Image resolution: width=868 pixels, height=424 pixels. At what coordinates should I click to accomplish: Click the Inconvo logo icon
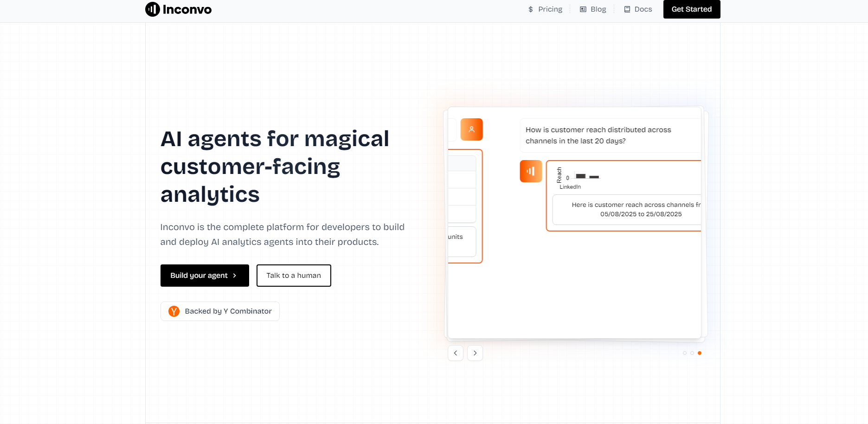click(153, 9)
